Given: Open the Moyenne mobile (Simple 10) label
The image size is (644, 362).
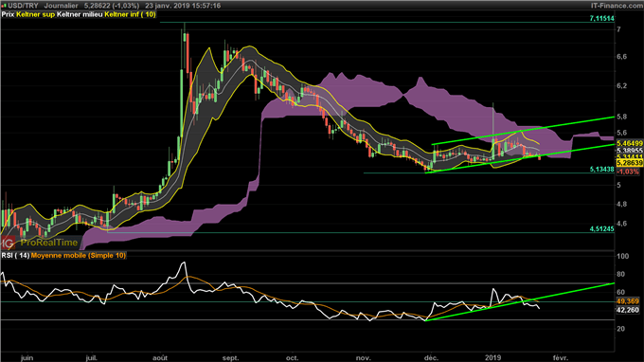Looking at the screenshot, I should [x=78, y=256].
